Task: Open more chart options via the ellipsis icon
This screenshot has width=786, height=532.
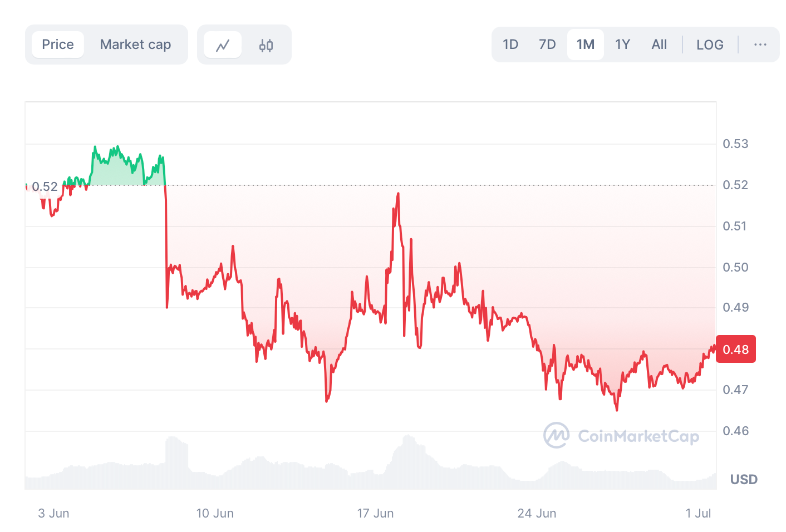Action: click(x=760, y=45)
